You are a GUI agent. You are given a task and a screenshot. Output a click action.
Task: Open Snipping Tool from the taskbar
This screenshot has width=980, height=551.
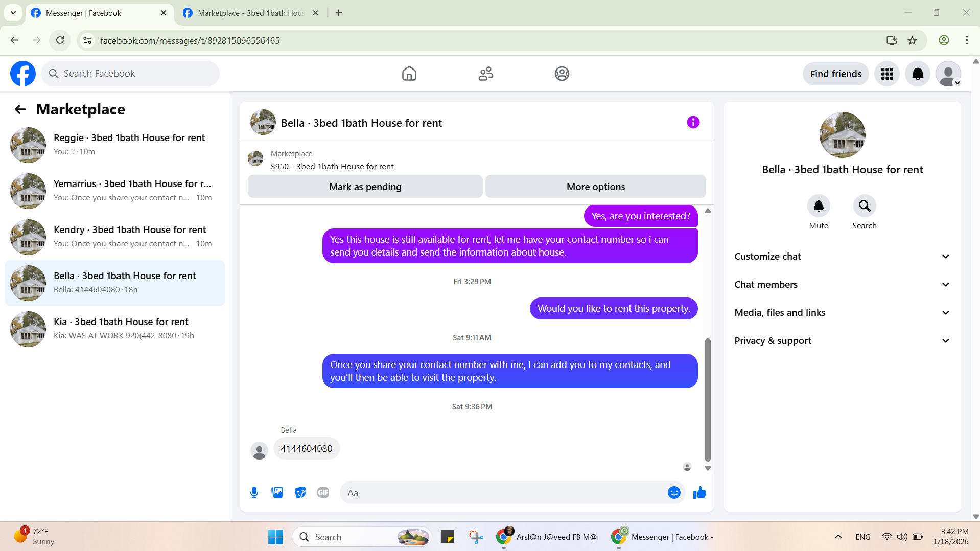click(476, 537)
